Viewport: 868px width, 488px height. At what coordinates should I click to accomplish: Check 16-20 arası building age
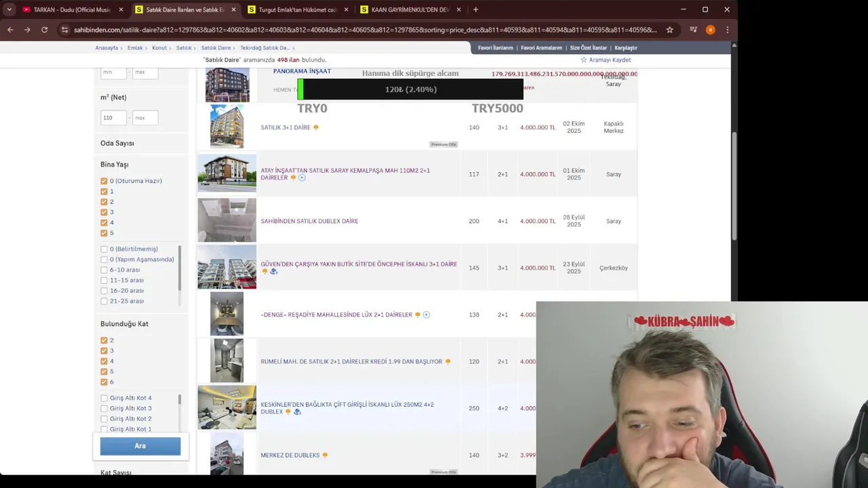[x=104, y=291]
